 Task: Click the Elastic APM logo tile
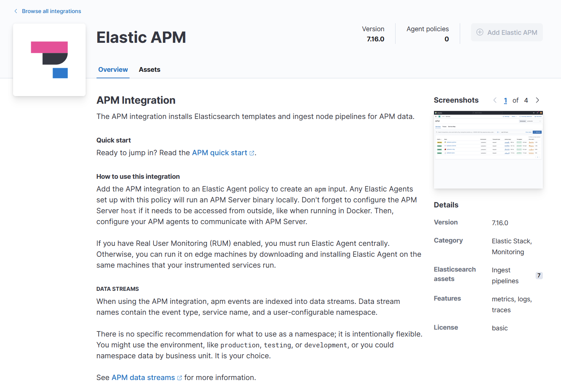[49, 60]
